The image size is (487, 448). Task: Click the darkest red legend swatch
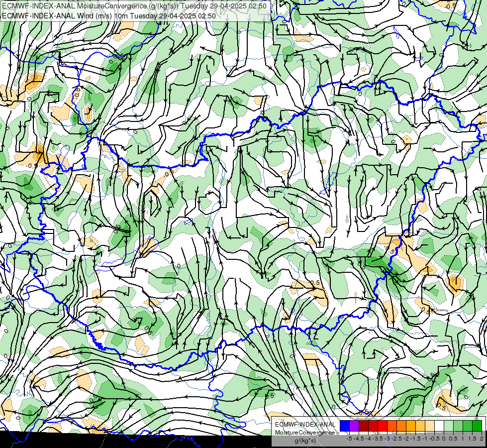point(364,426)
